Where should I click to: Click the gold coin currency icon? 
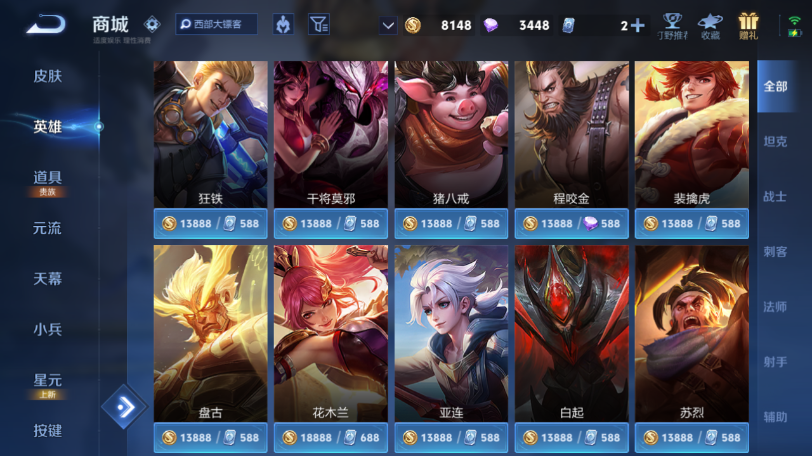click(413, 25)
